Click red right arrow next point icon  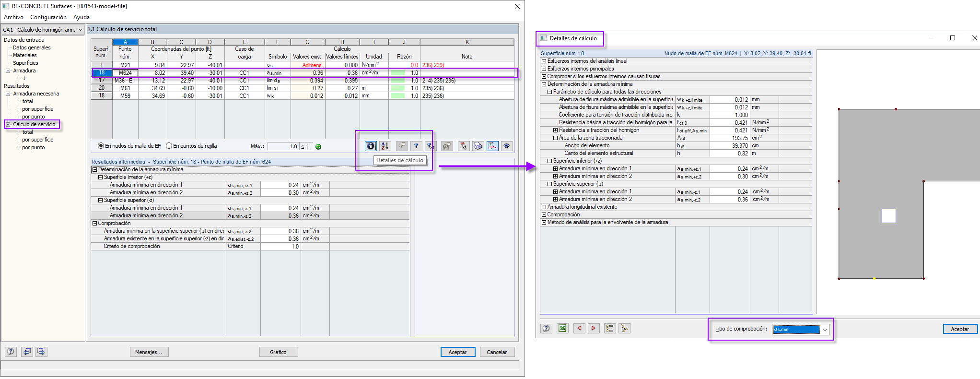click(593, 328)
